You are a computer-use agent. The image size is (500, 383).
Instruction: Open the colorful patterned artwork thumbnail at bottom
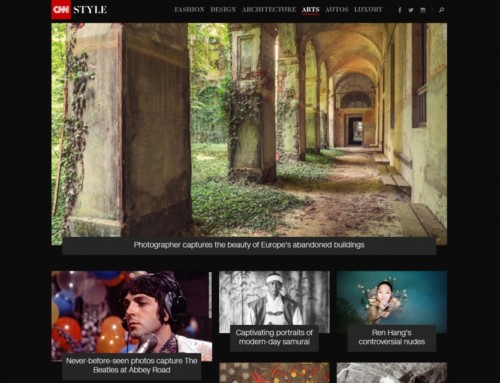coord(274,373)
